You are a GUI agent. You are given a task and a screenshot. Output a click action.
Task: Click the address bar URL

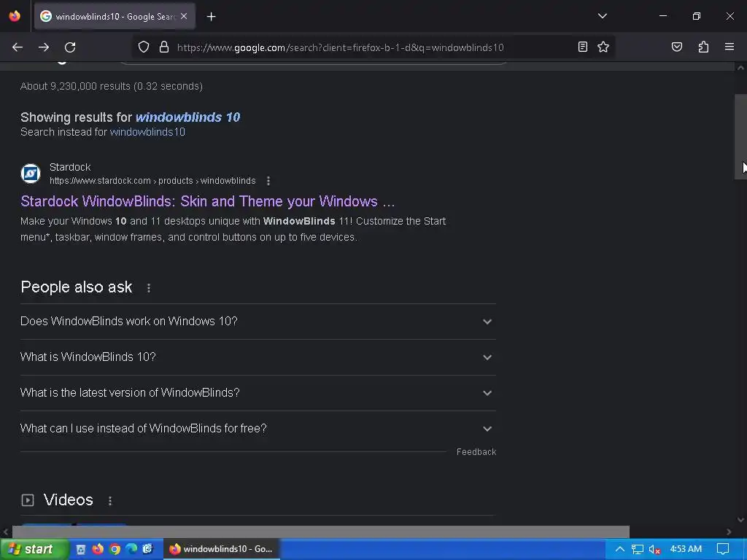pos(340,47)
